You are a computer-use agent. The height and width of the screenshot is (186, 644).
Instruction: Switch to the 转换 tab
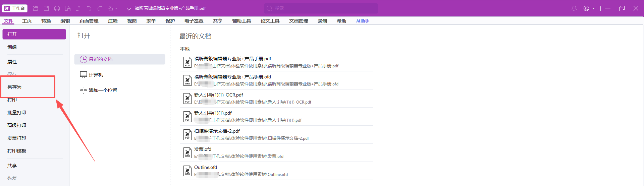[x=46, y=21]
